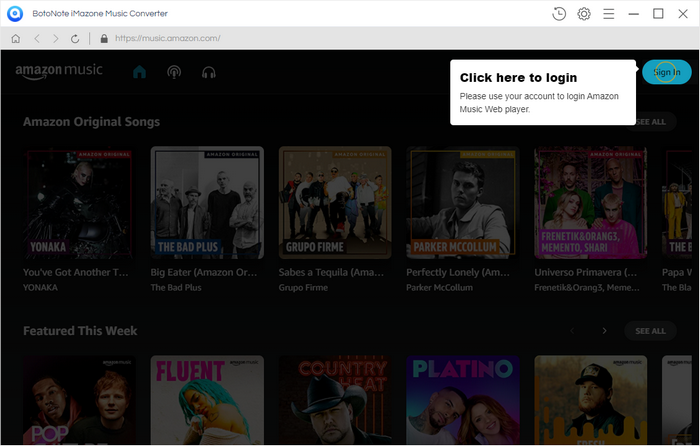
Task: Go to browser home page icon
Action: click(16, 38)
